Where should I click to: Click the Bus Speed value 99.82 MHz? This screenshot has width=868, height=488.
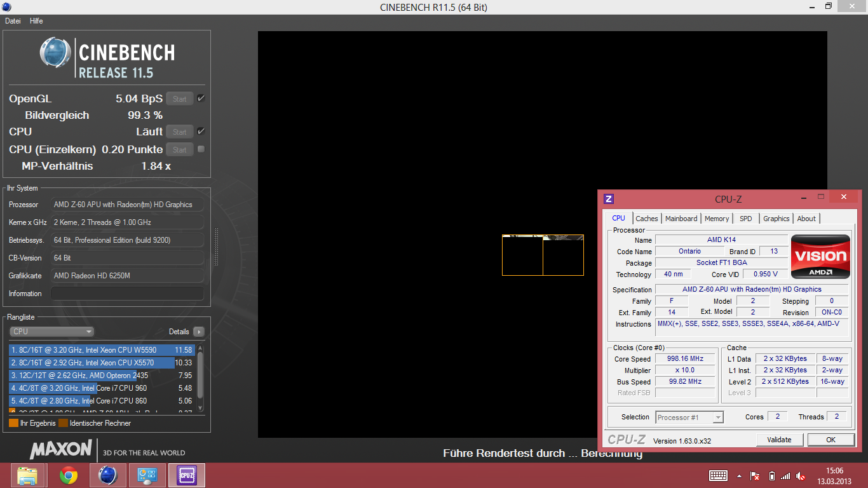(x=685, y=382)
